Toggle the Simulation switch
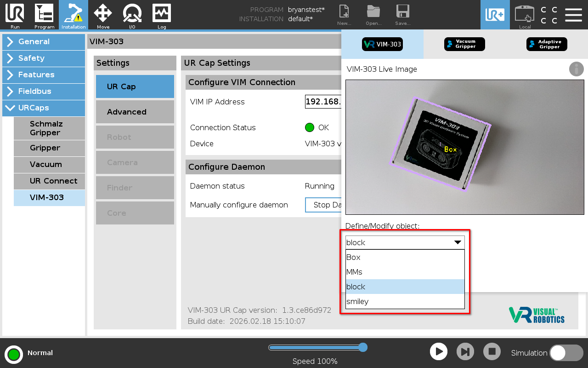The width and height of the screenshot is (588, 368). pyautogui.click(x=566, y=353)
